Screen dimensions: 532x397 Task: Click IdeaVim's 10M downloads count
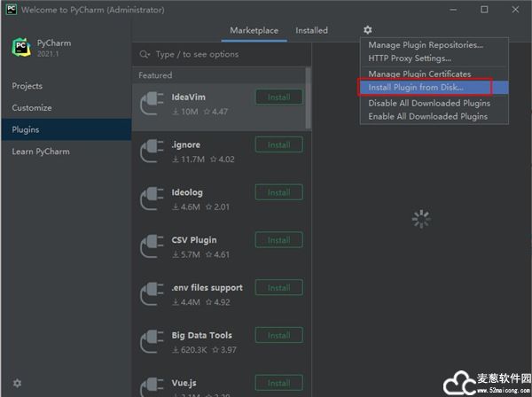[x=185, y=112]
